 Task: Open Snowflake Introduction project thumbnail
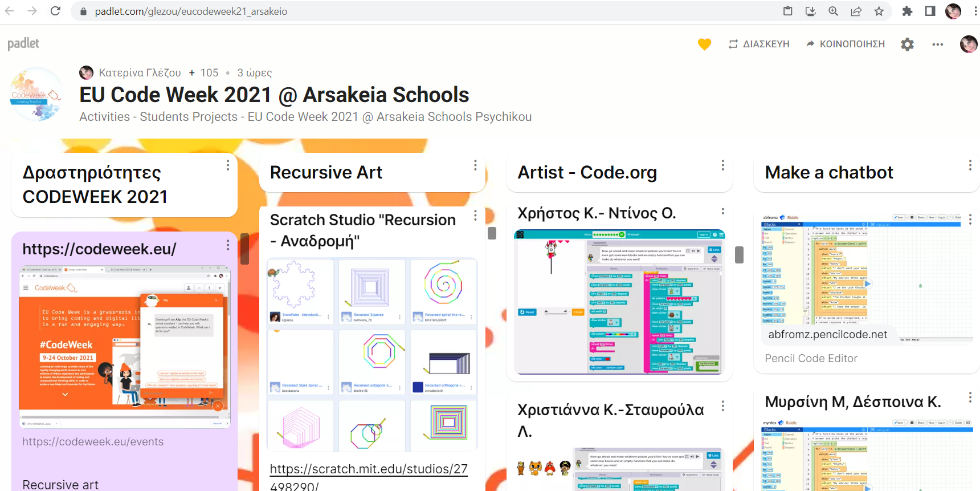tap(300, 291)
